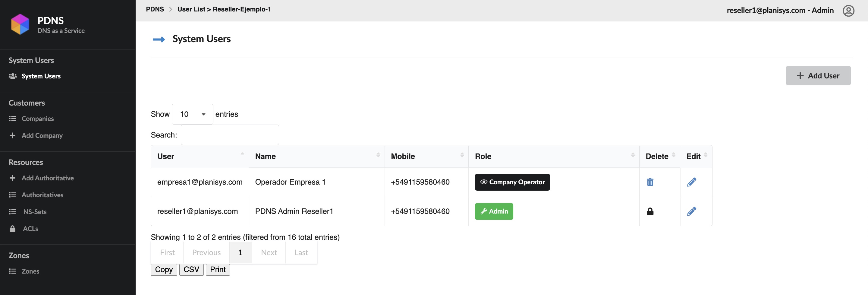The image size is (868, 295).
Task: Sort table by User column arrow
Action: [x=242, y=154]
